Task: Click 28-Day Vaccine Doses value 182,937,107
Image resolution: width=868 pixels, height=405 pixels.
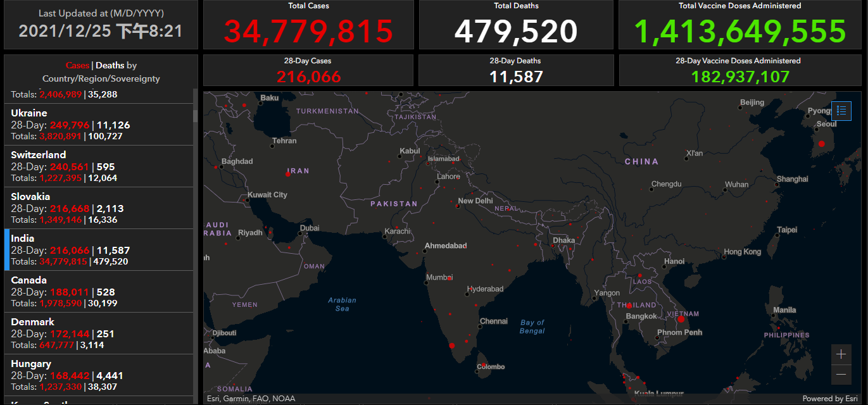Action: [x=740, y=77]
